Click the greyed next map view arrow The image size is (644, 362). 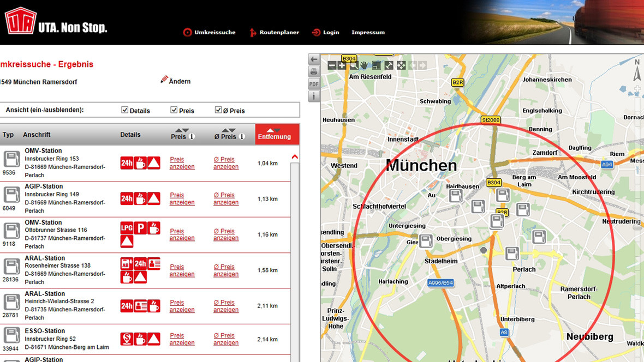(x=422, y=65)
